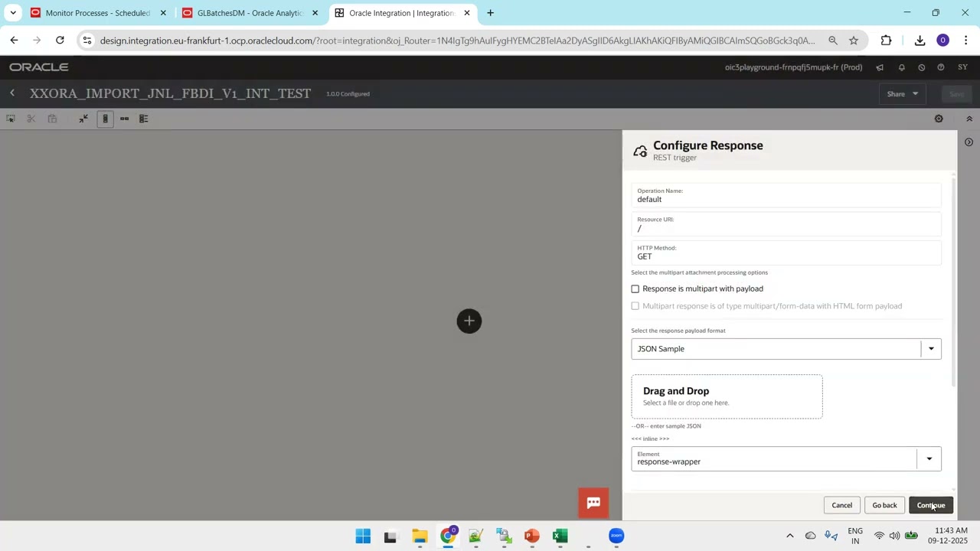This screenshot has width=980, height=551.
Task: Reload the browser page
Action: click(x=60, y=41)
